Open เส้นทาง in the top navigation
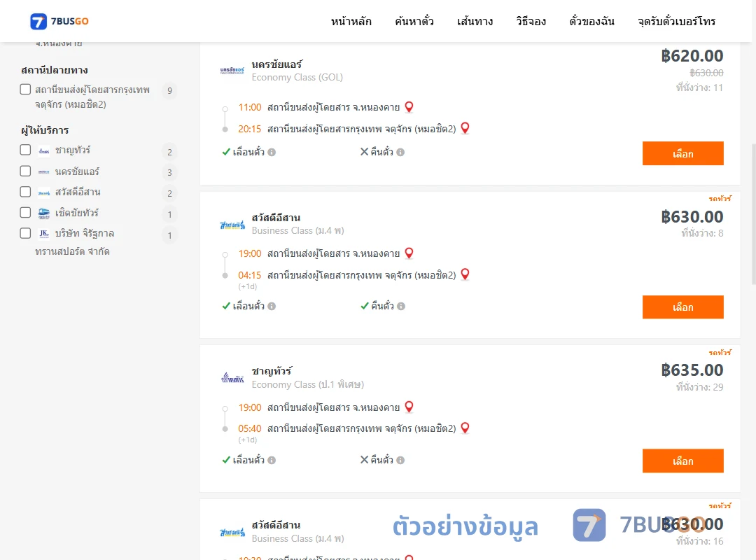Image resolution: width=756 pixels, height=560 pixels. pyautogui.click(x=475, y=21)
